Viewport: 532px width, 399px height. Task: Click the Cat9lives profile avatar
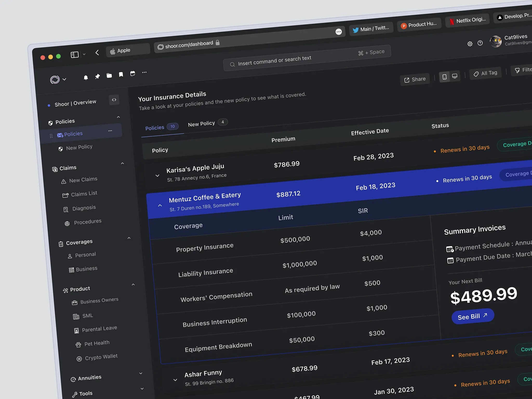[496, 41]
